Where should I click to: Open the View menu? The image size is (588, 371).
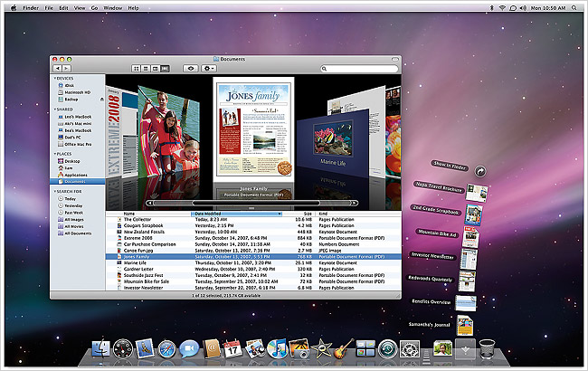[80, 7]
